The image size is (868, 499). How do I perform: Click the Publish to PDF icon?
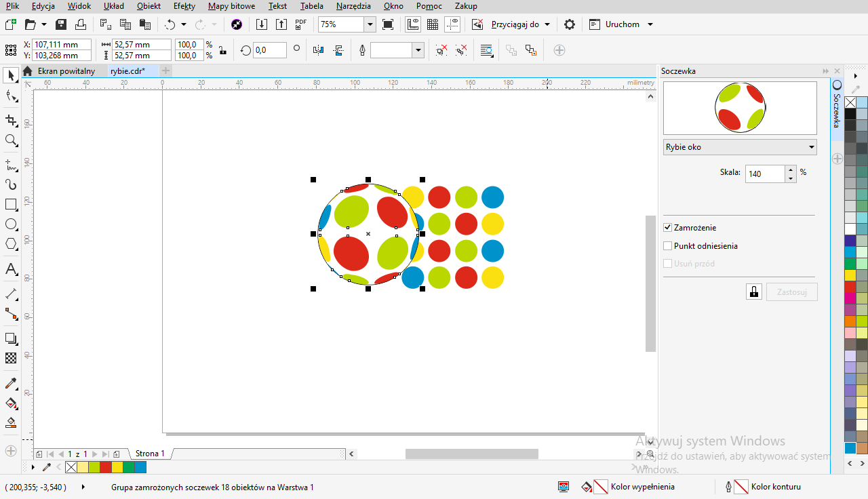301,24
